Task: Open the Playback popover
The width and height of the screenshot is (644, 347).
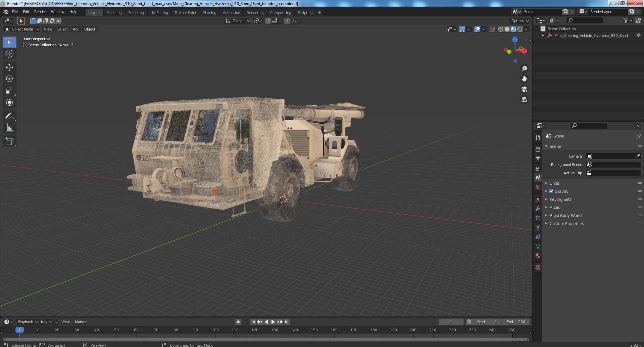Action: point(27,322)
